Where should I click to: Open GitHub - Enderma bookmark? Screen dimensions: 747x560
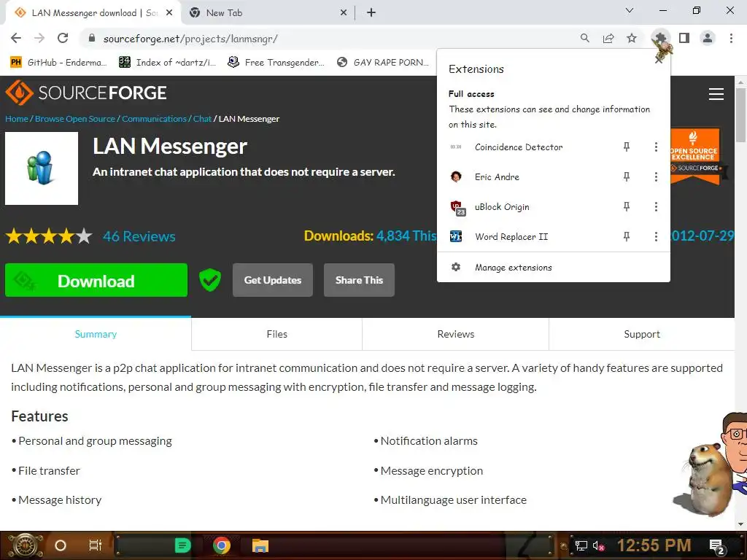[58, 63]
